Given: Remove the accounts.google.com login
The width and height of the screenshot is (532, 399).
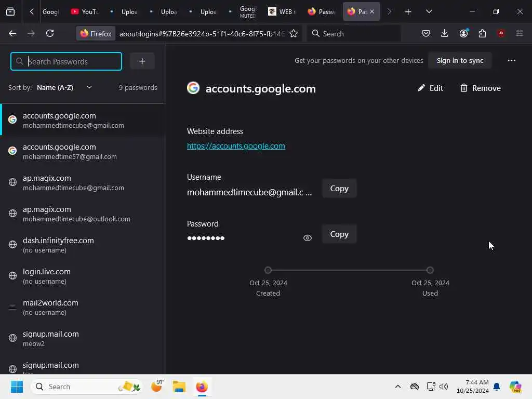Looking at the screenshot, I should tap(480, 88).
